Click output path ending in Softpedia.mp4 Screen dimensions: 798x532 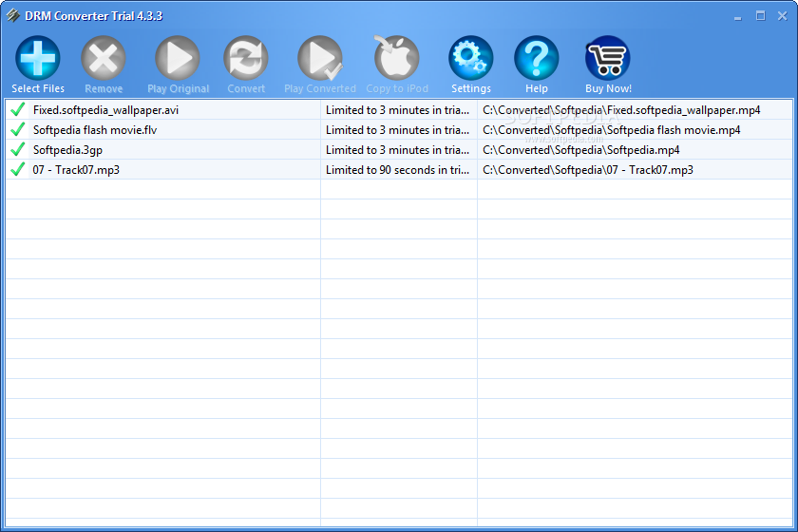pos(580,150)
